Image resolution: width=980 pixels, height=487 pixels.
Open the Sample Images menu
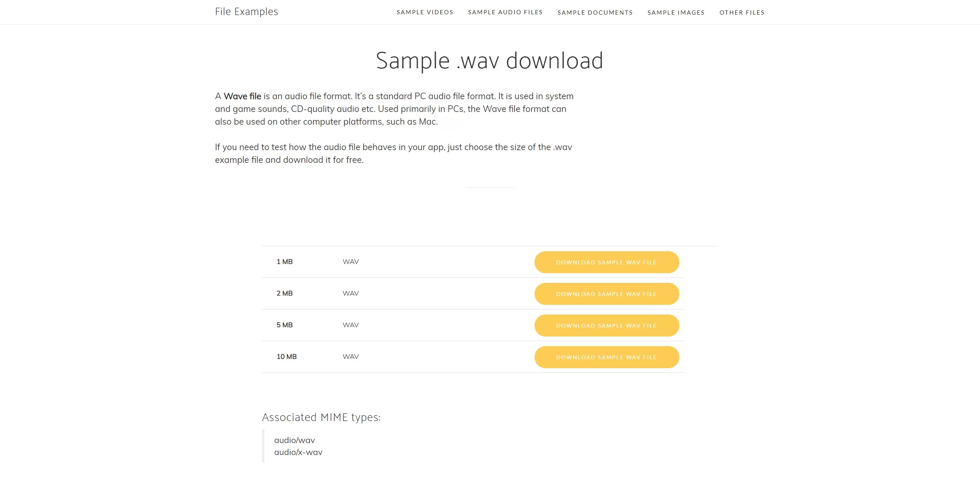pyautogui.click(x=676, y=12)
